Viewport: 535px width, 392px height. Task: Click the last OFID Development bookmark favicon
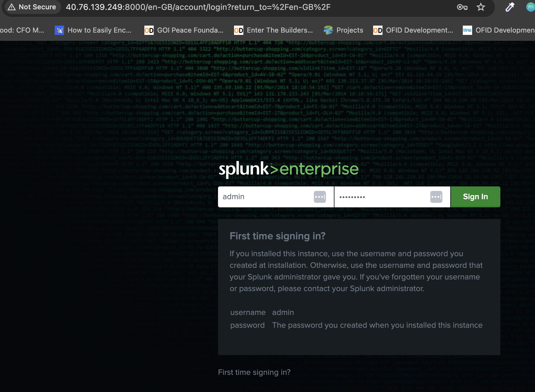tap(467, 30)
